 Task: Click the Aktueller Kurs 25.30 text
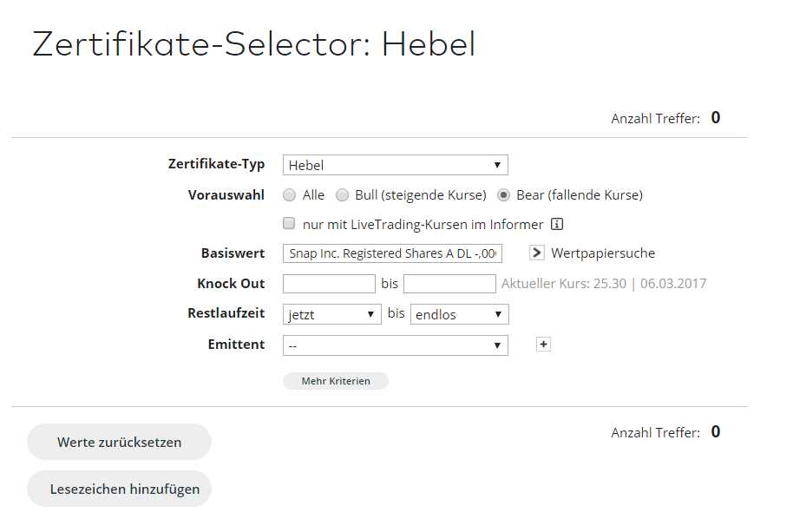[x=603, y=284]
